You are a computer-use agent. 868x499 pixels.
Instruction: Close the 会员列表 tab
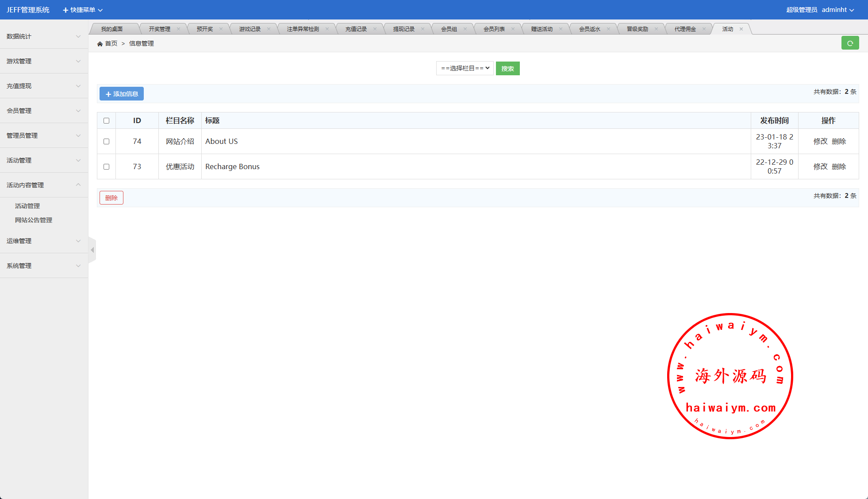pos(513,29)
